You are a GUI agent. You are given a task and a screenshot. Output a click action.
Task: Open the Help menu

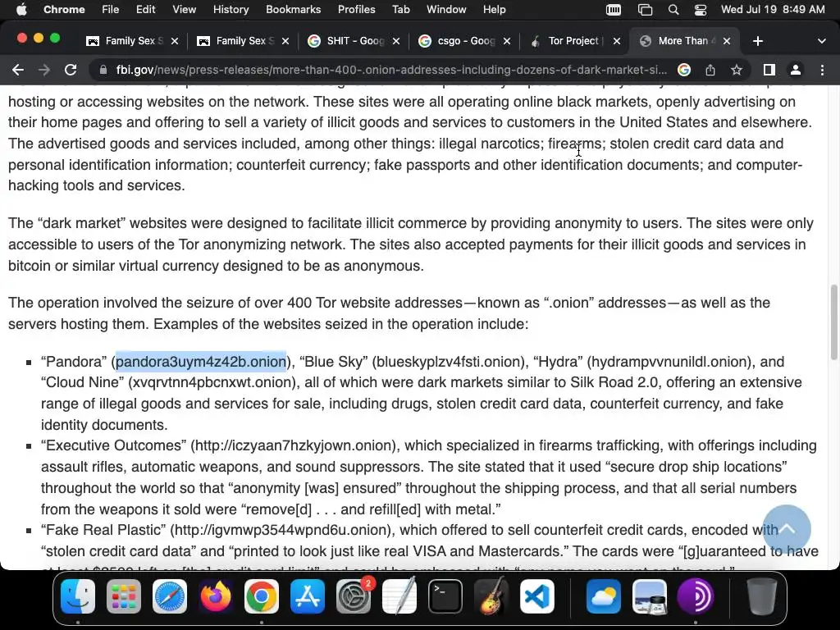point(494,9)
